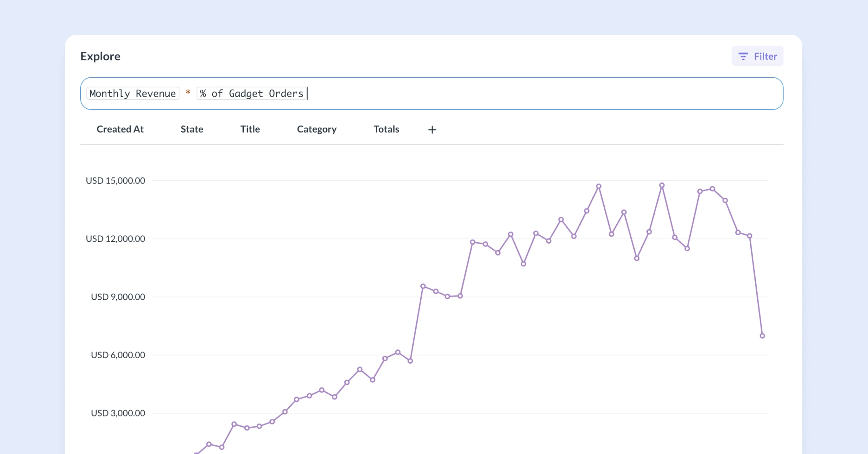This screenshot has width=868, height=454.
Task: Click the USD 12,000.00 axis label
Action: coord(115,239)
